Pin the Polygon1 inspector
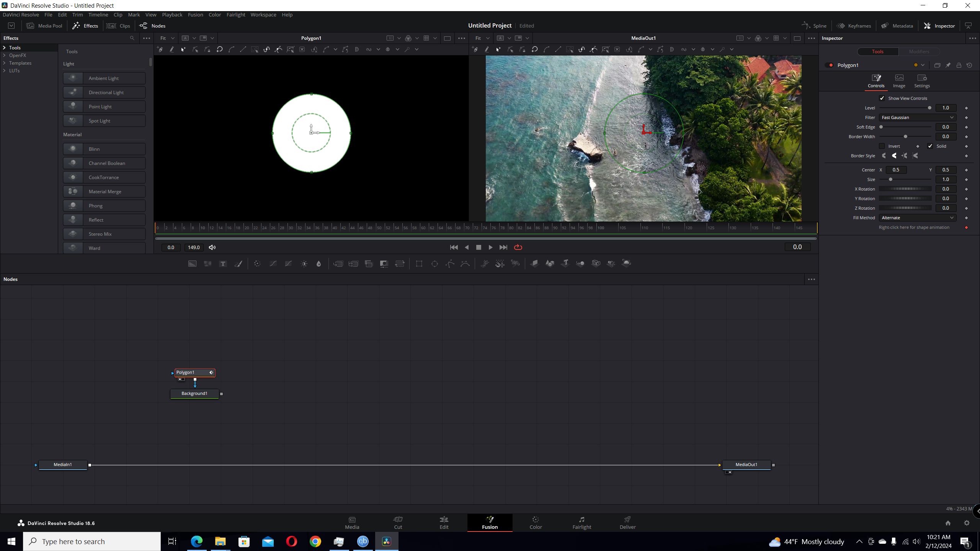This screenshot has width=980, height=551. click(x=948, y=65)
